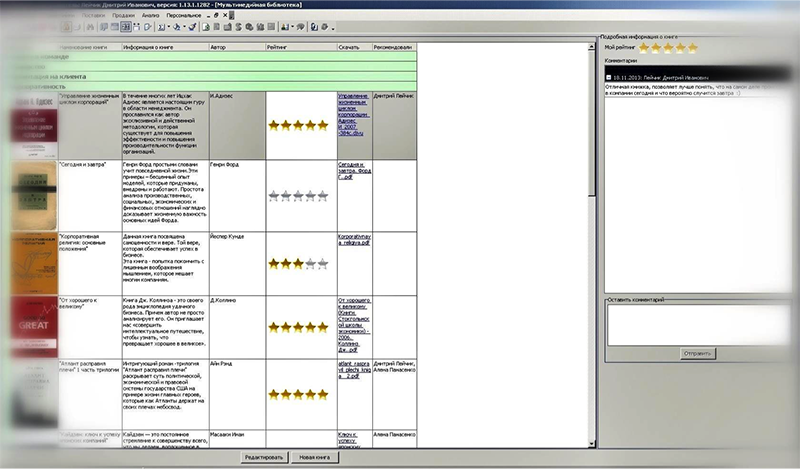This screenshot has width=800, height=469.
Task: Click the gear settings toolbar icon
Action: 324,27
